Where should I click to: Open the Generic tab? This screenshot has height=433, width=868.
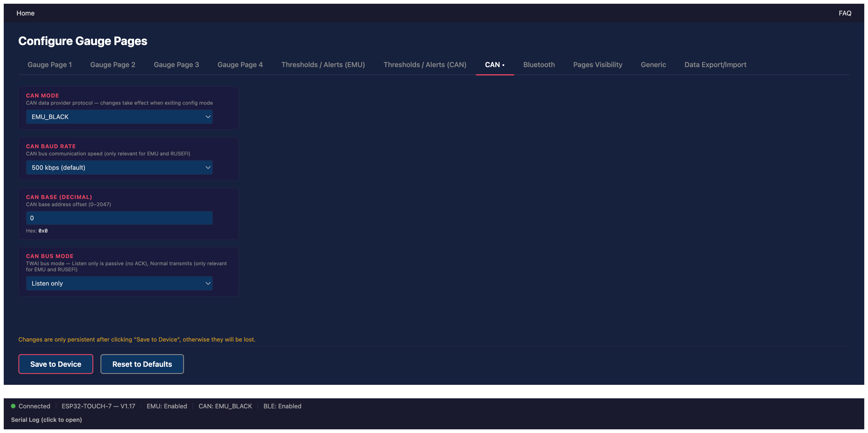coord(653,65)
